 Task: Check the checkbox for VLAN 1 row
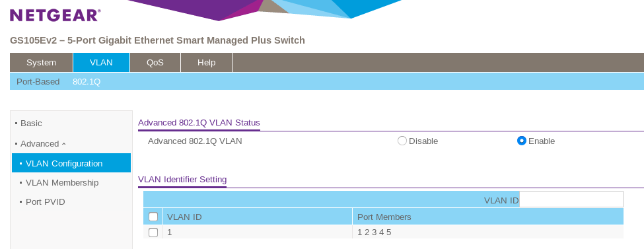(x=153, y=232)
